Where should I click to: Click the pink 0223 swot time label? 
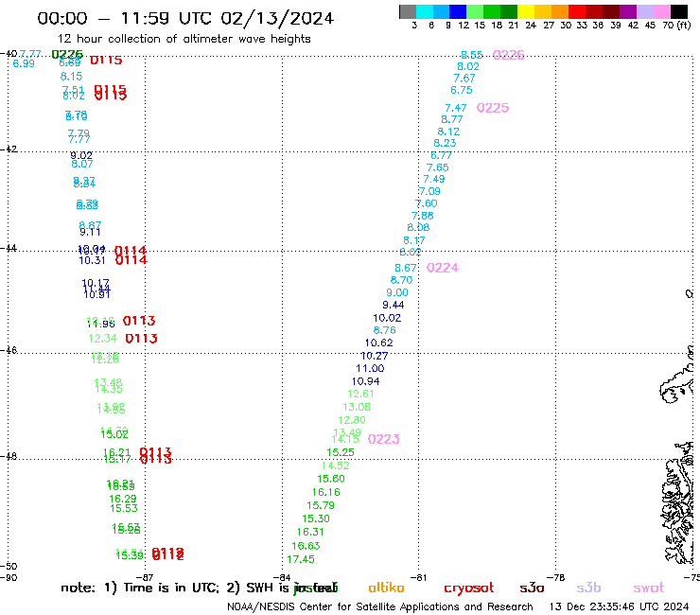[383, 439]
